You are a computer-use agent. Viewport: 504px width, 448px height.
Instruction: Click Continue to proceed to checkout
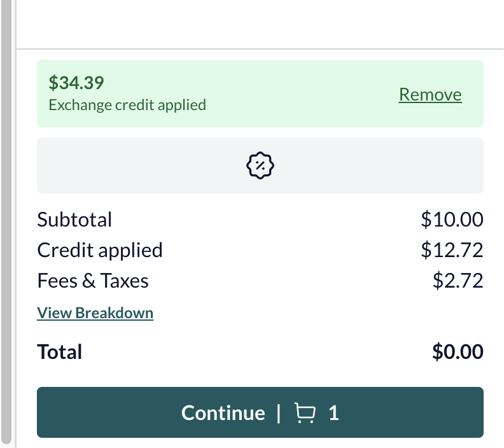(x=260, y=412)
